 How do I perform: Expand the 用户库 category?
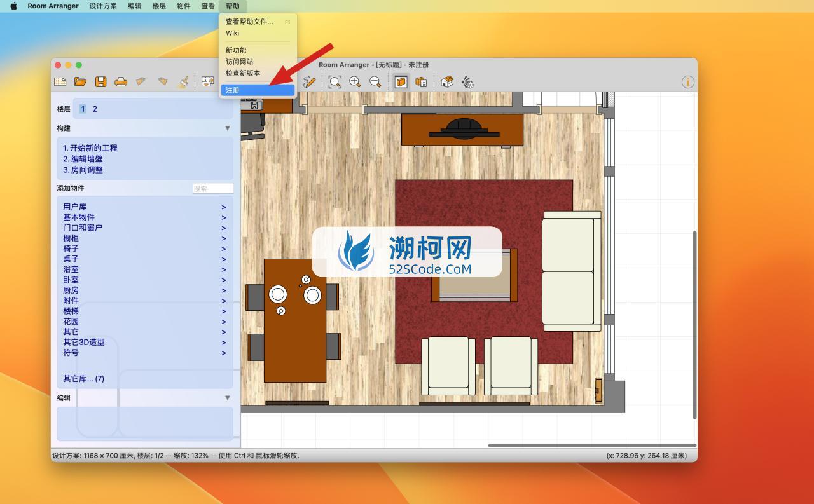point(144,207)
